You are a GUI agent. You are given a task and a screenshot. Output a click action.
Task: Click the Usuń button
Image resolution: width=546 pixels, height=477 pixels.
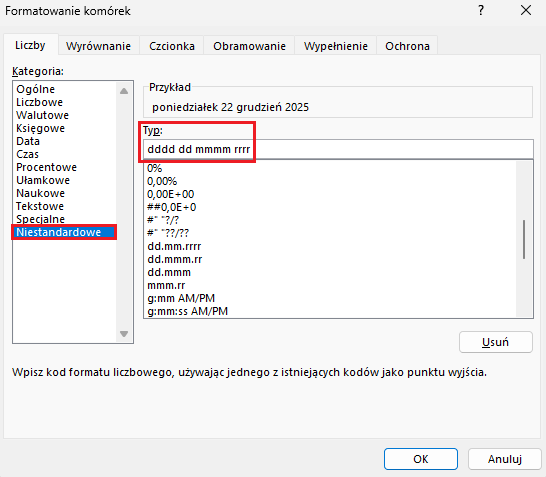(496, 342)
